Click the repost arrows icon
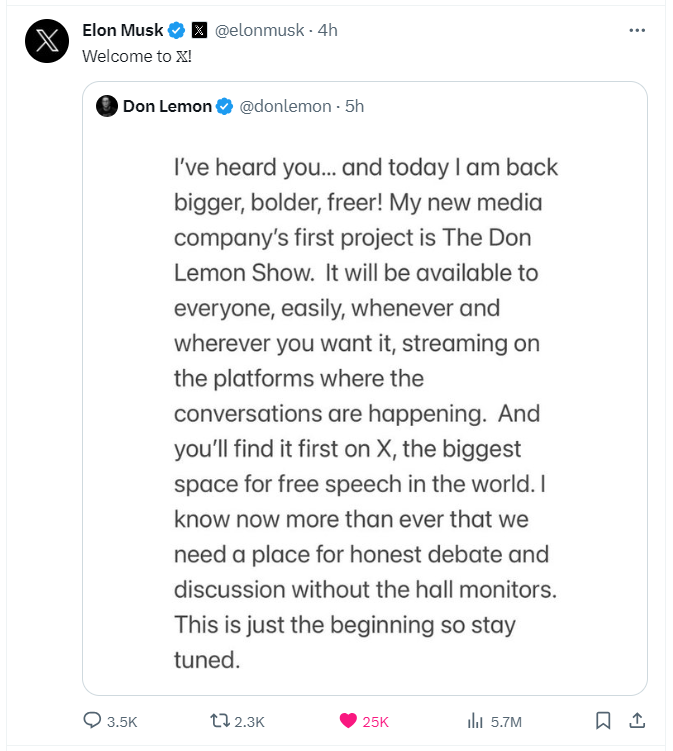Screen dimensions: 673x751 click(220, 721)
